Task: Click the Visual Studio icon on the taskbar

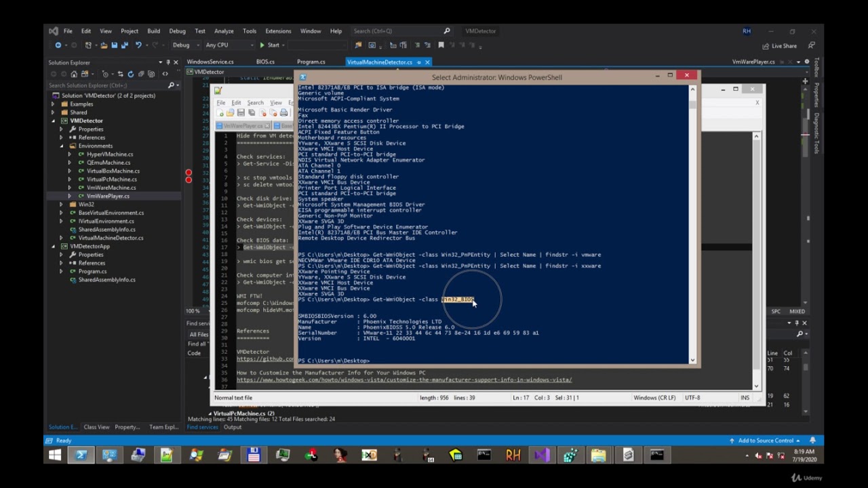Action: pos(541,455)
